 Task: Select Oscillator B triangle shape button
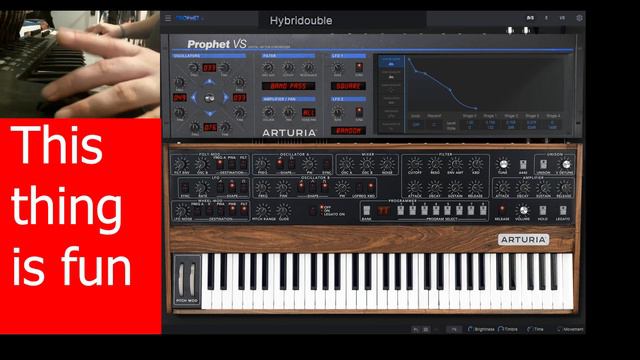click(312, 187)
